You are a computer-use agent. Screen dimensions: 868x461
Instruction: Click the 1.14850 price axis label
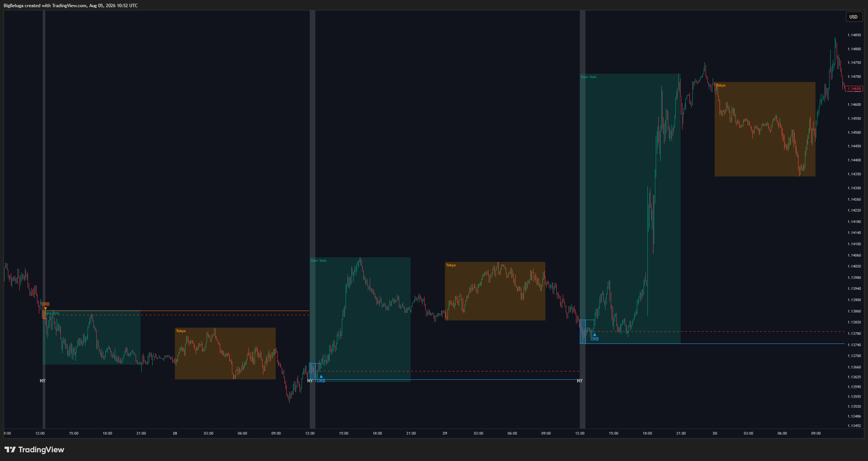click(854, 35)
